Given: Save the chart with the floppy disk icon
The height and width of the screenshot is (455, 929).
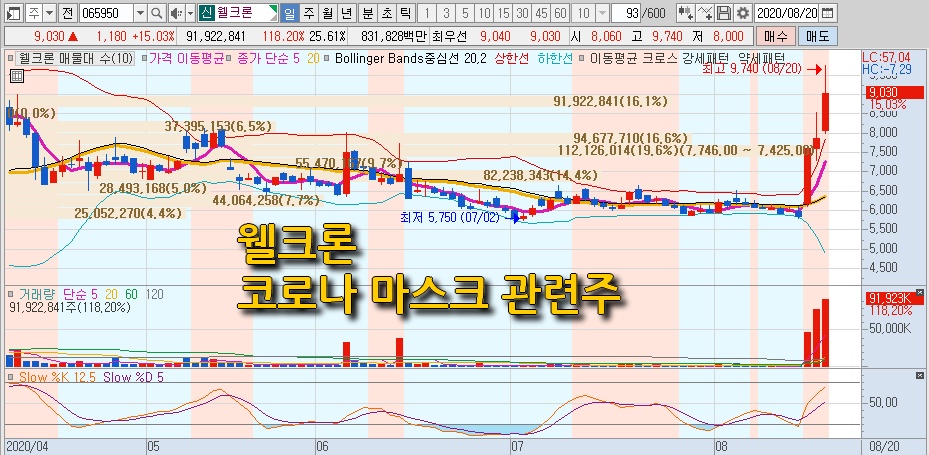Looking at the screenshot, I should click(x=723, y=12).
